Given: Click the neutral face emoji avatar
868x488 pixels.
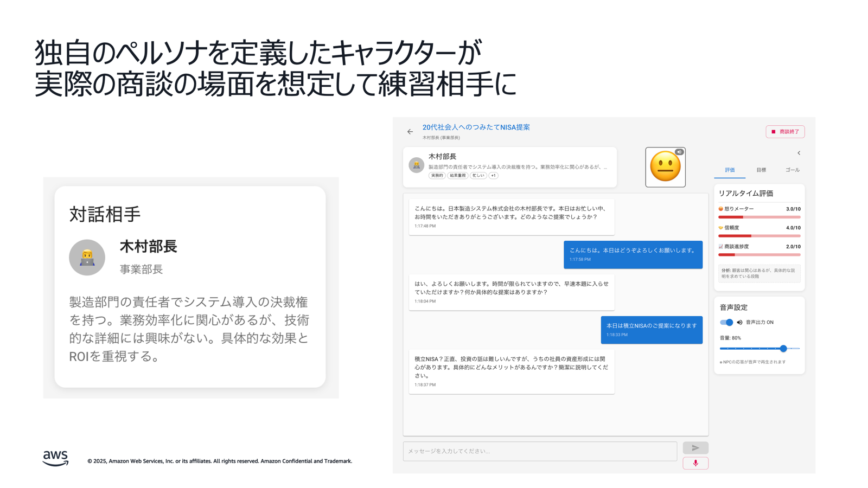Looking at the screenshot, I should click(x=665, y=168).
